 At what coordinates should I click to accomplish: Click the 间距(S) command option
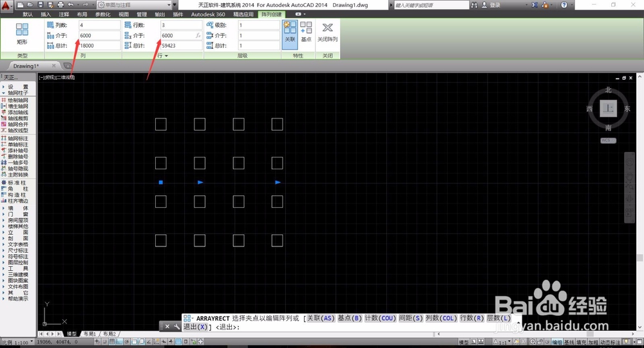point(410,318)
